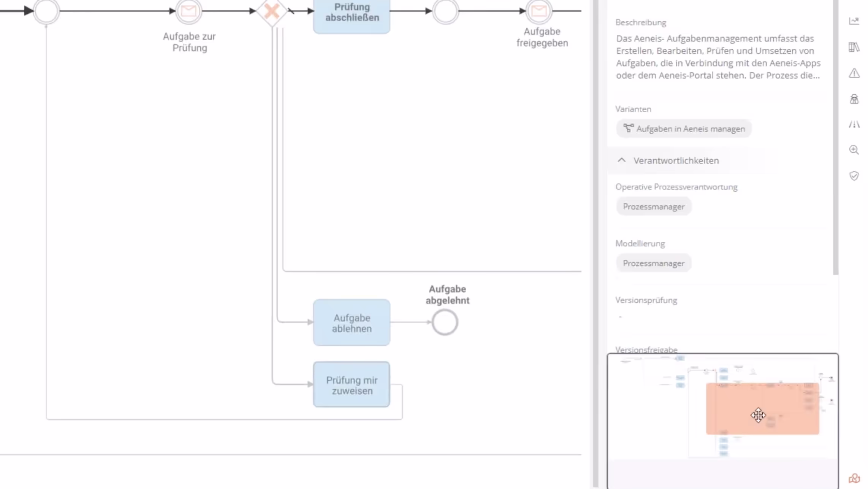Image resolution: width=868 pixels, height=489 pixels.
Task: Open Prozessmanager under Modellierung
Action: (654, 263)
